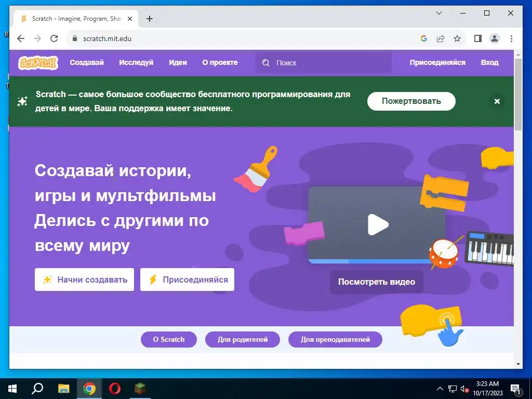This screenshot has height=399, width=532.
Task: Click the sparkle icon in donation banner
Action: [x=22, y=101]
